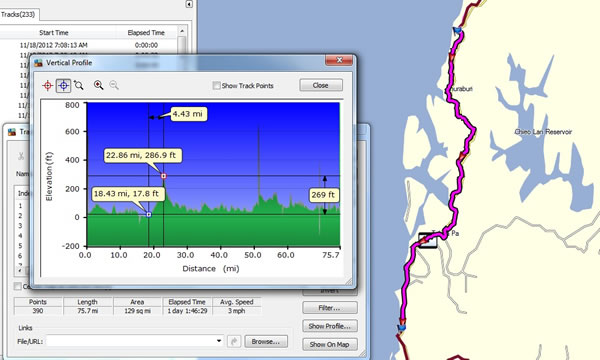Click the 75.7 end label on distance axis
600x360 pixels.
click(x=331, y=255)
